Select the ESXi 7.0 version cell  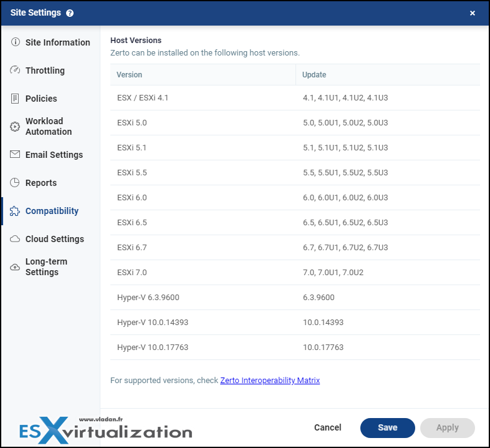(x=203, y=273)
